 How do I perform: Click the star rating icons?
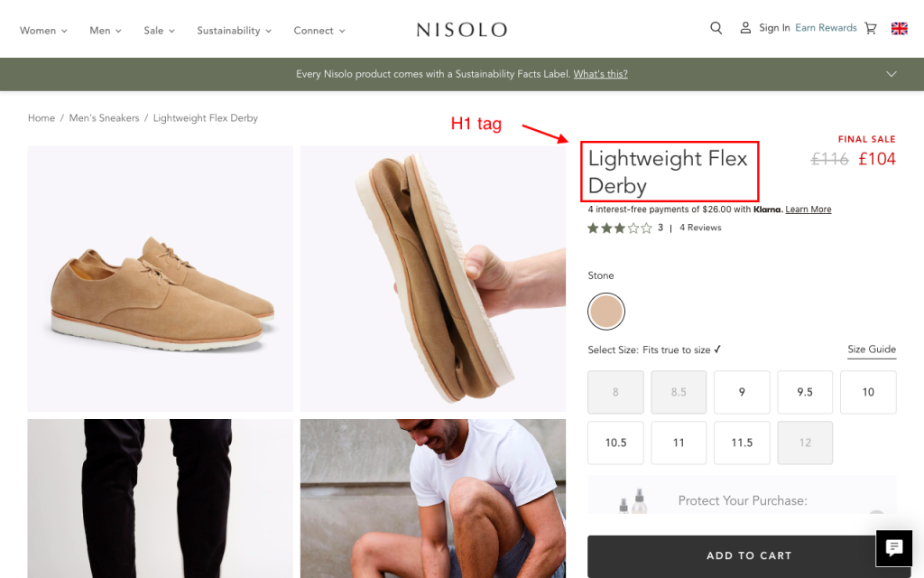[x=619, y=228]
